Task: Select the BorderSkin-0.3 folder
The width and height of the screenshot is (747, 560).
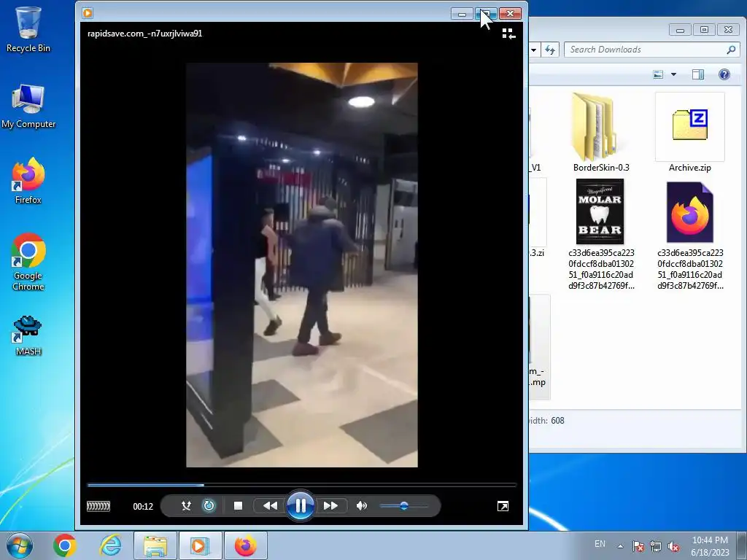Action: coord(601,133)
